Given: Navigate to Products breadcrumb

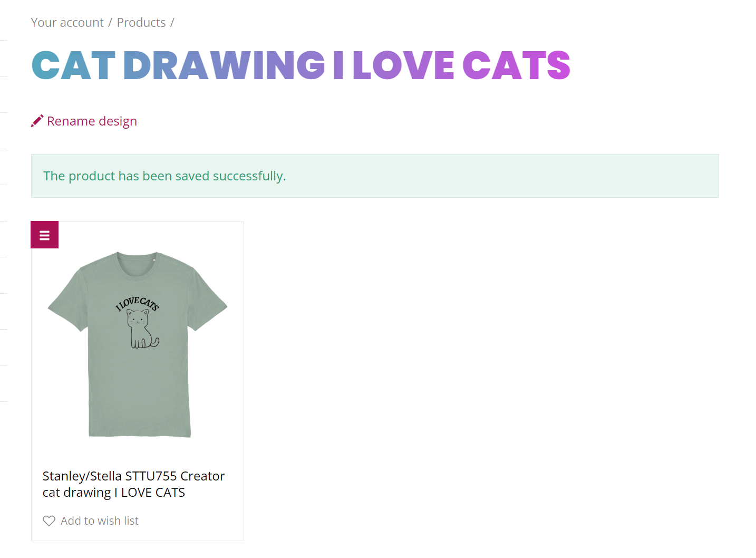Looking at the screenshot, I should point(141,23).
